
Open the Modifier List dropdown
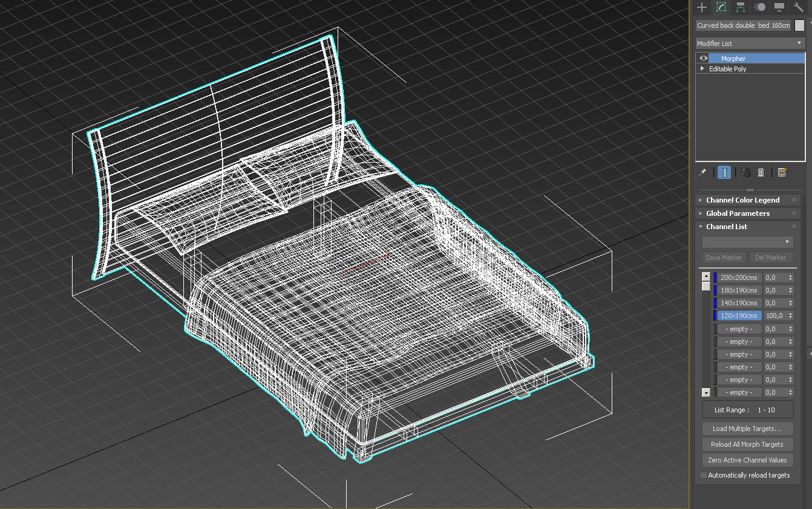pyautogui.click(x=749, y=43)
